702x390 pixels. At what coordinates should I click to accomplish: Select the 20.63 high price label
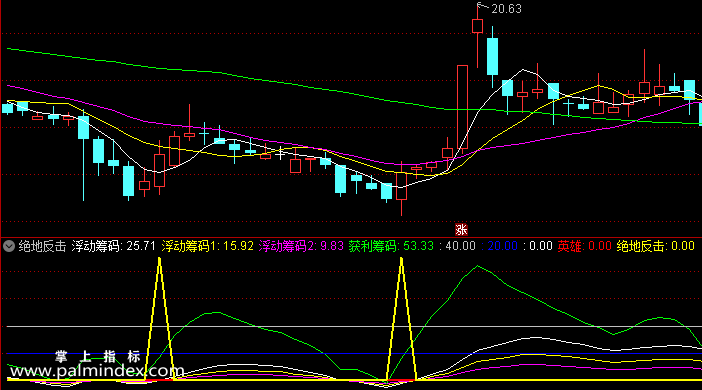(506, 9)
